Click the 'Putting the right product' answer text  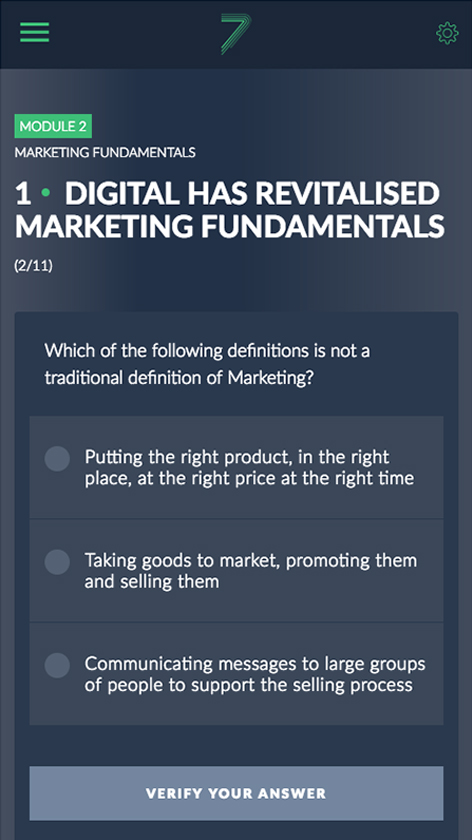pos(249,467)
